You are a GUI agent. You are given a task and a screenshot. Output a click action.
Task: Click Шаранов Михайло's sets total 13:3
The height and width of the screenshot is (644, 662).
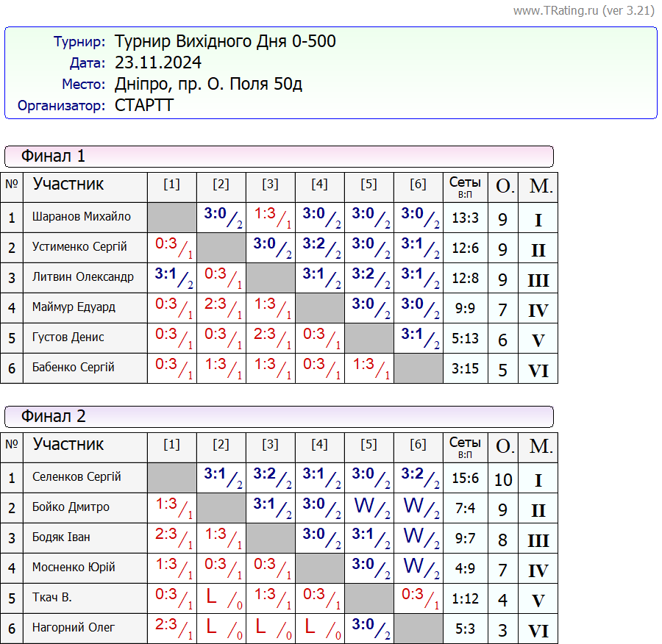(x=465, y=218)
